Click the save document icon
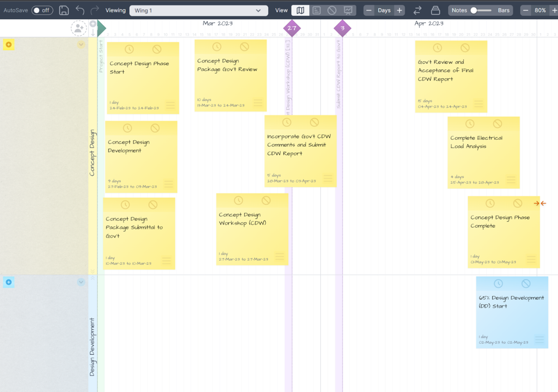Screen dimensions: 558x392 pyautogui.click(x=64, y=10)
